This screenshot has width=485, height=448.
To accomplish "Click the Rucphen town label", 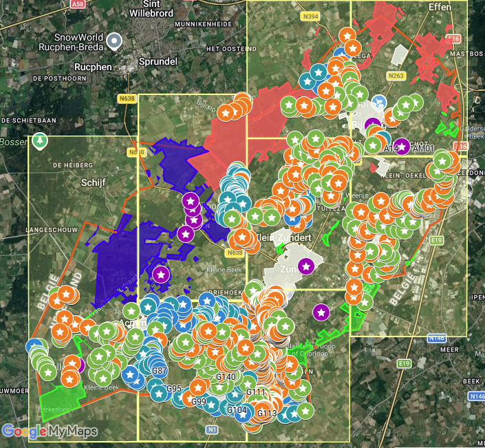I will click(93, 67).
